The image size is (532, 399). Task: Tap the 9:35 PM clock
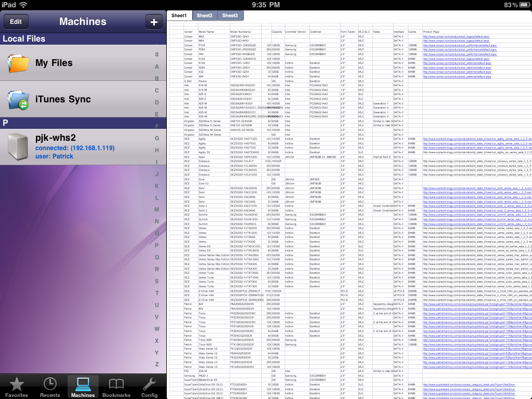[266, 5]
